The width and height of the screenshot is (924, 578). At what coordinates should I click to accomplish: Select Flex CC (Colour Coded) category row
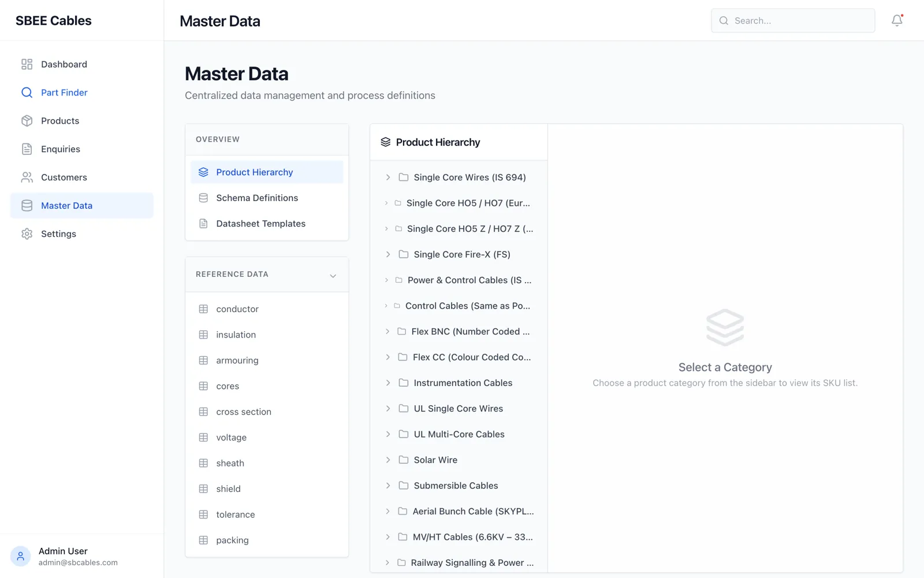(x=459, y=357)
